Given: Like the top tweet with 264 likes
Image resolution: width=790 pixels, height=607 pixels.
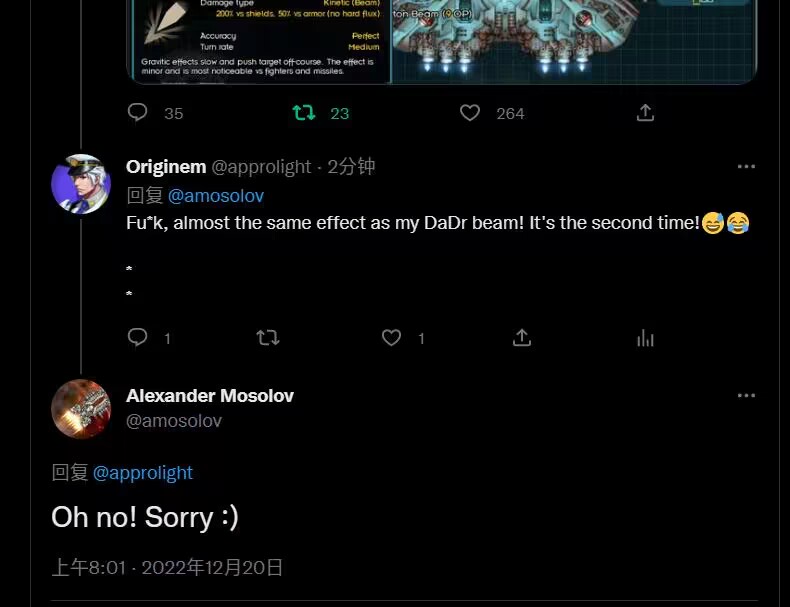Looking at the screenshot, I should point(470,113).
